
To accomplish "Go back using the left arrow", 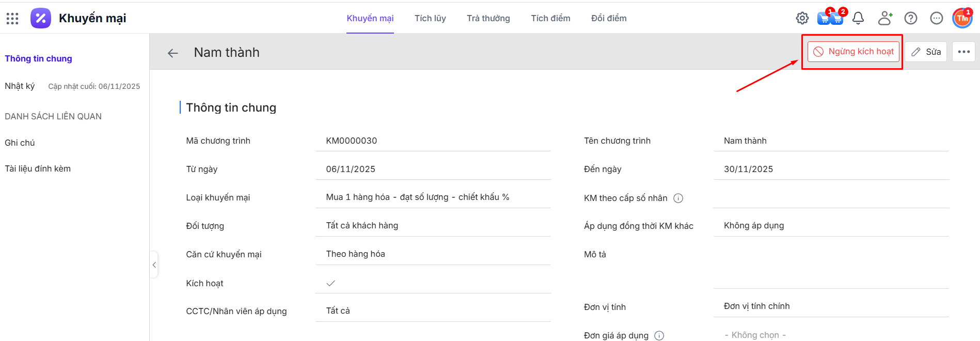I will click(x=173, y=53).
